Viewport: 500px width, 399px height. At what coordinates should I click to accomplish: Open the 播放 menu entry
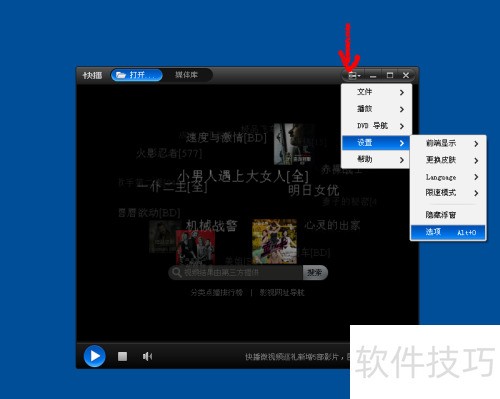(x=376, y=109)
